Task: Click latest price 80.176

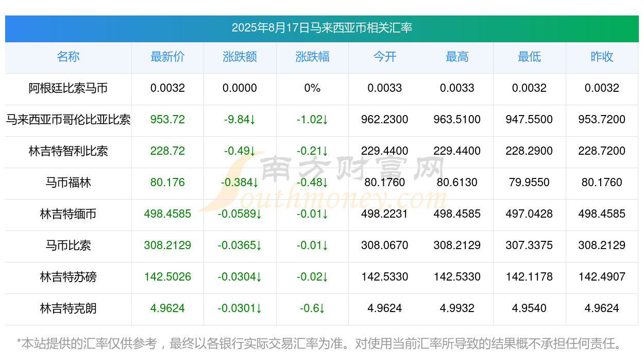Action: coord(167,183)
